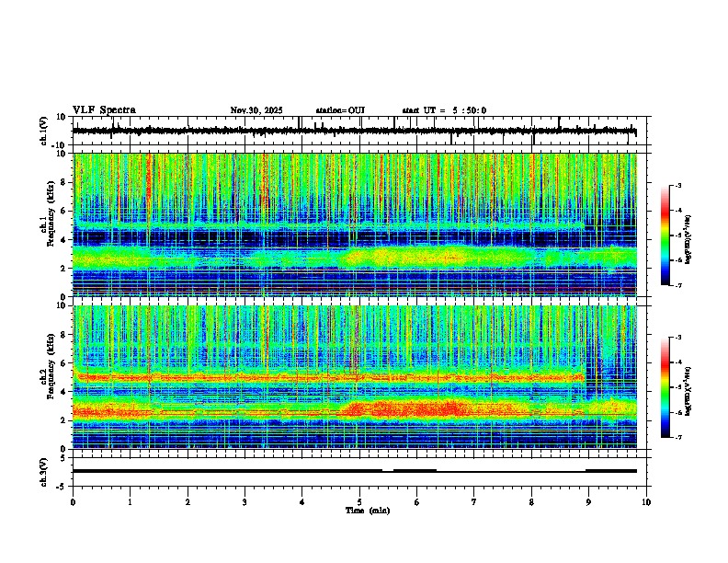728x563 pixels.
Task: Click the "VLF Spectra" title text
Action: click(104, 110)
